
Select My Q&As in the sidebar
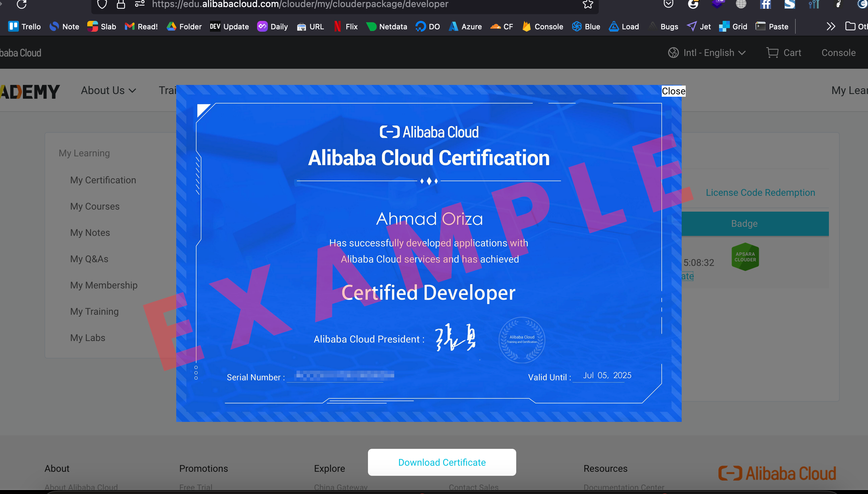(x=89, y=259)
